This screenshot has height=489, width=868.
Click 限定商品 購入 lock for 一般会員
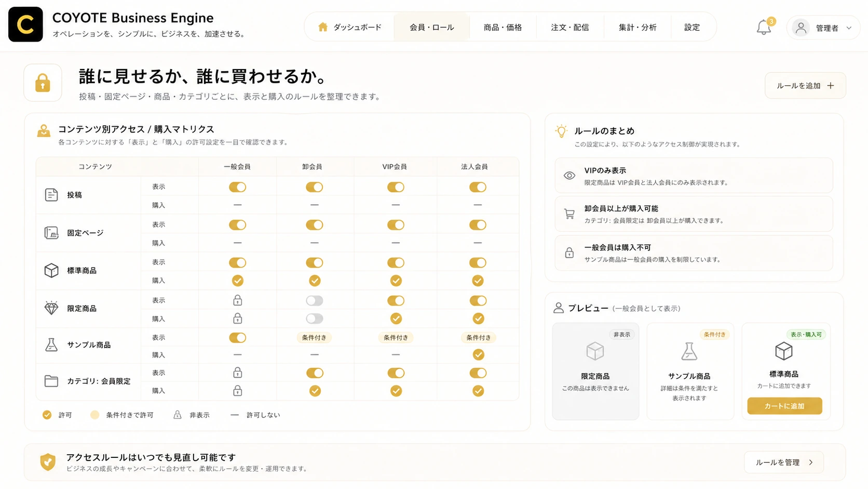point(238,318)
